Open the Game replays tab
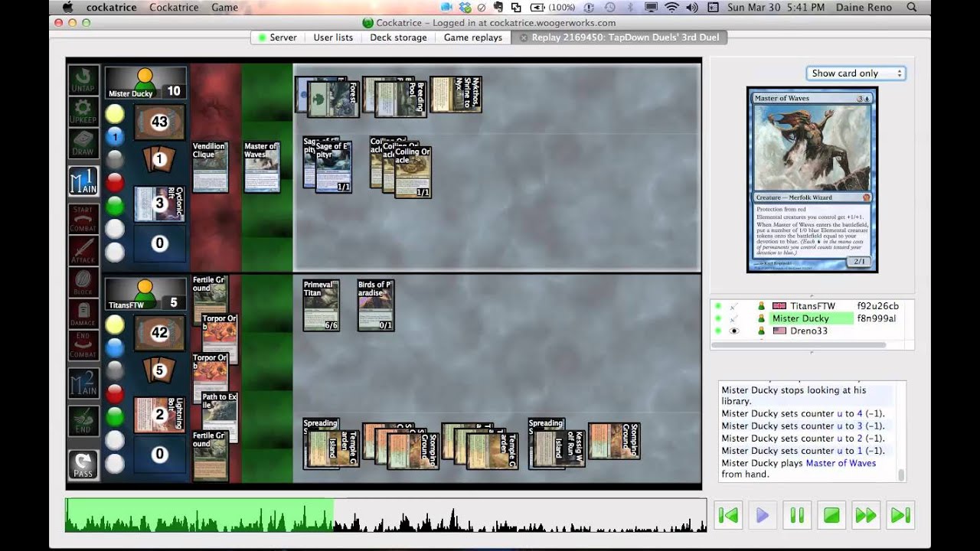Image resolution: width=980 pixels, height=551 pixels. [473, 37]
